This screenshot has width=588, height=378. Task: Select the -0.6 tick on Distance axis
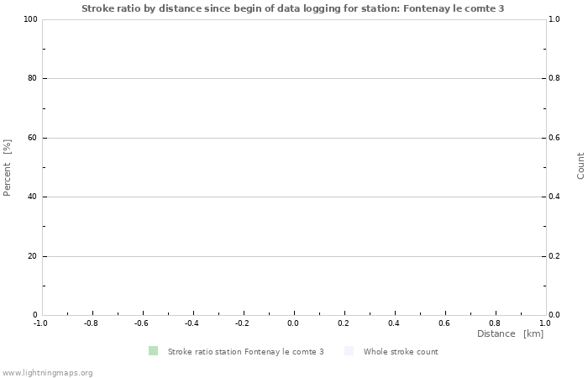pos(141,323)
